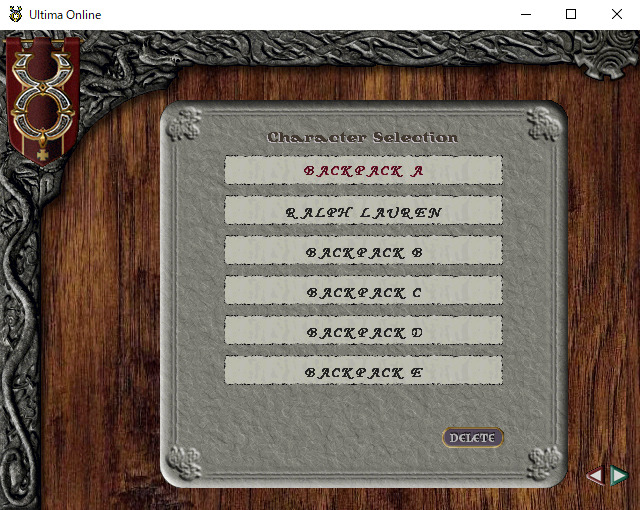Continue with the green right arrow
Screen dimensions: 640x510
619,475
